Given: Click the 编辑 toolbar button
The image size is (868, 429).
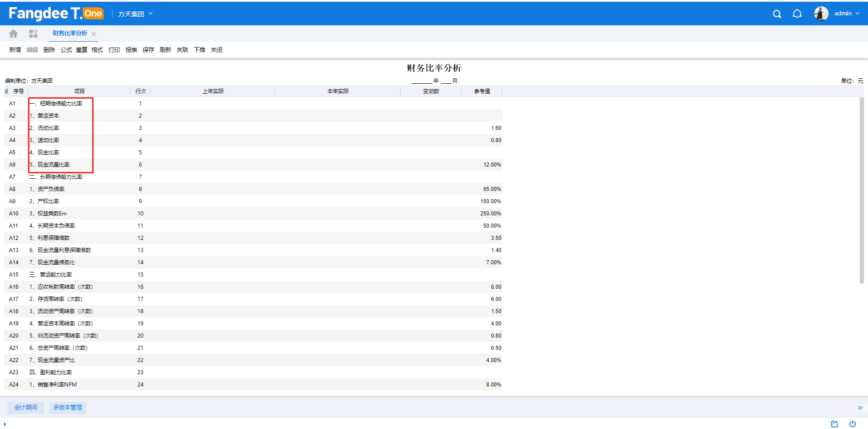Looking at the screenshot, I should pos(32,50).
